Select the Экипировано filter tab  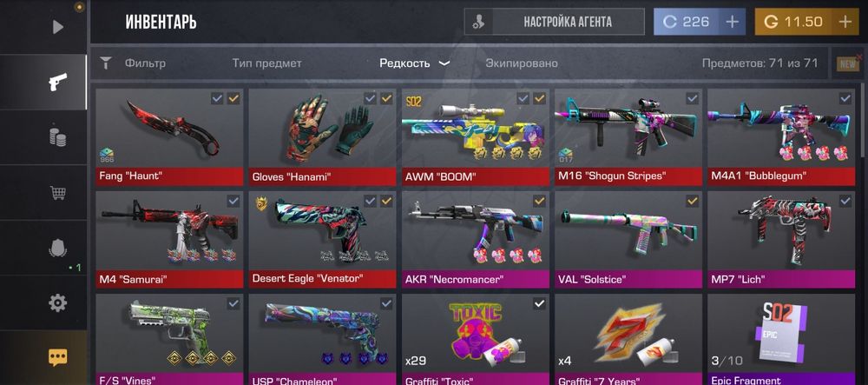click(x=522, y=63)
